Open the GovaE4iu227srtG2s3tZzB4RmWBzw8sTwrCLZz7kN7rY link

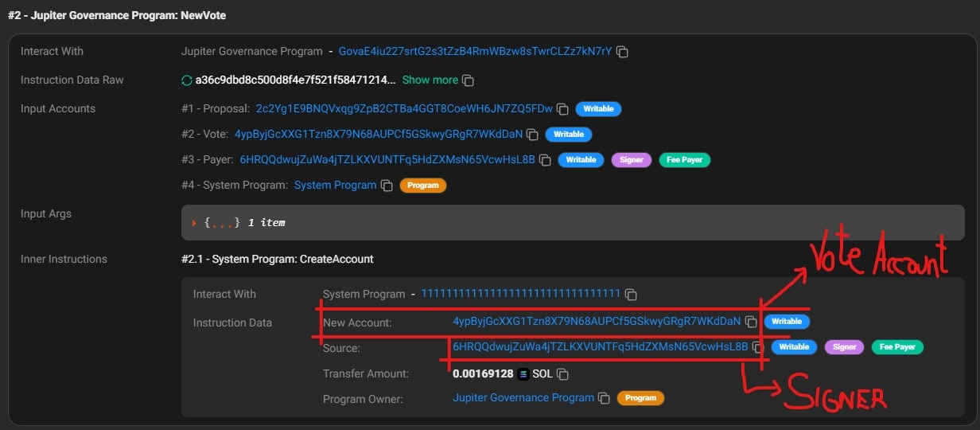point(475,51)
